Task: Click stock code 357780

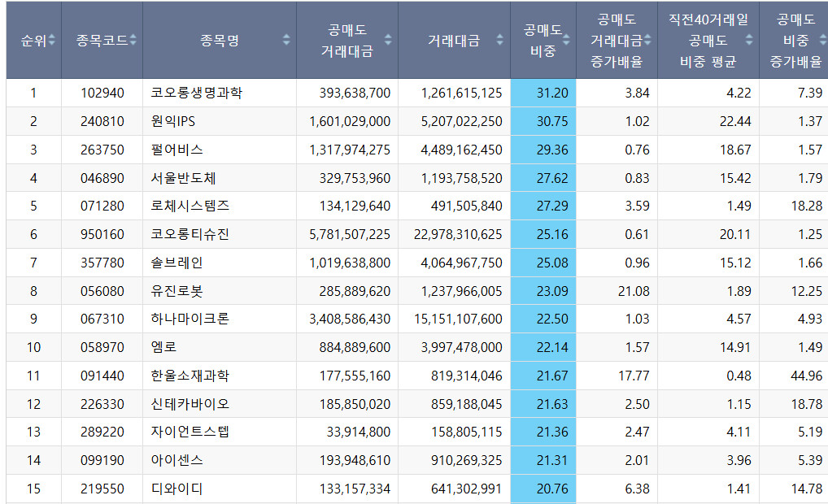Action: (x=102, y=263)
